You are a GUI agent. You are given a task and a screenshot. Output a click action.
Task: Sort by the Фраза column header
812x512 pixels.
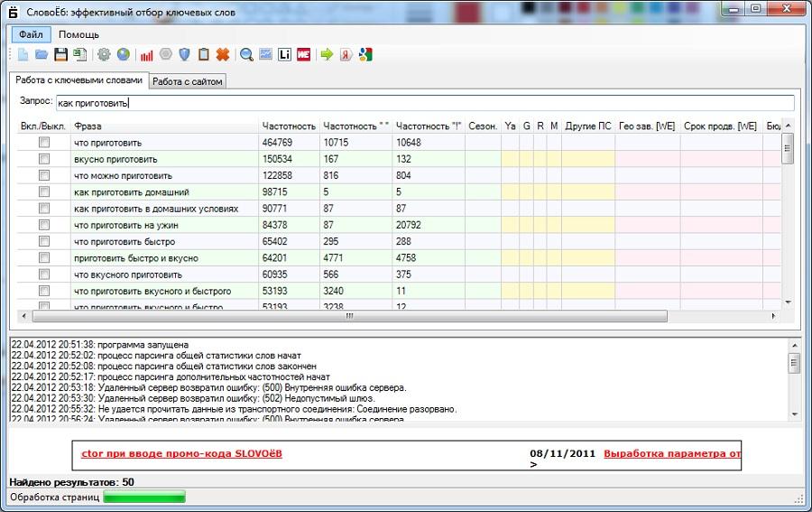coord(164,126)
